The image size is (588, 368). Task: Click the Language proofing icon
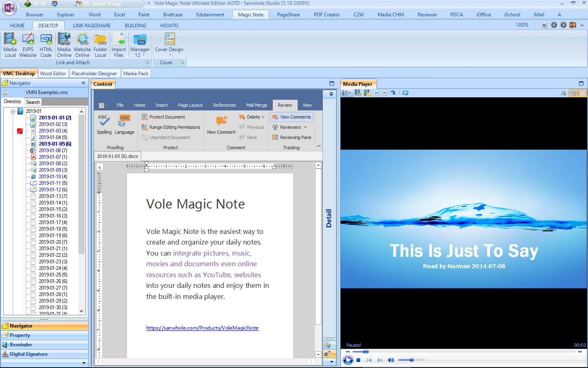coord(124,124)
